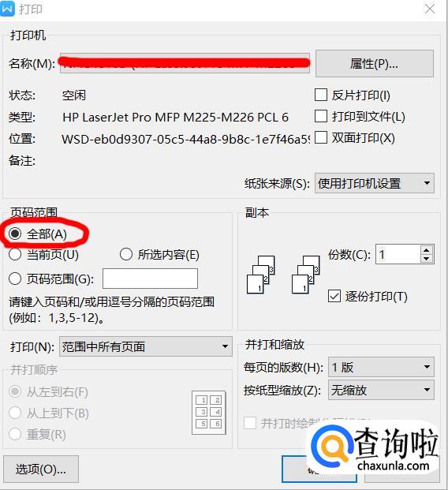Viewport: 448px width, 490px height.
Task: Select the 页码范围(G) radio button
Action: pyautogui.click(x=15, y=279)
